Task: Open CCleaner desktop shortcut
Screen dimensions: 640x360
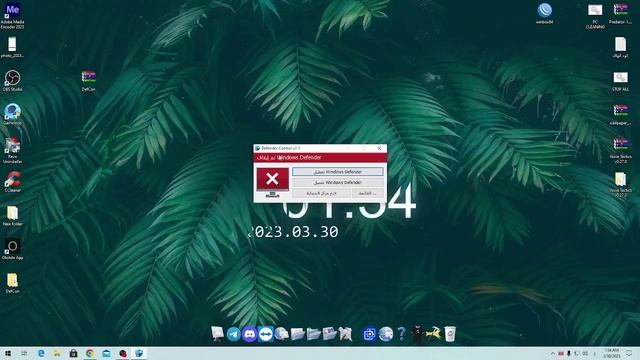Action: click(x=12, y=182)
